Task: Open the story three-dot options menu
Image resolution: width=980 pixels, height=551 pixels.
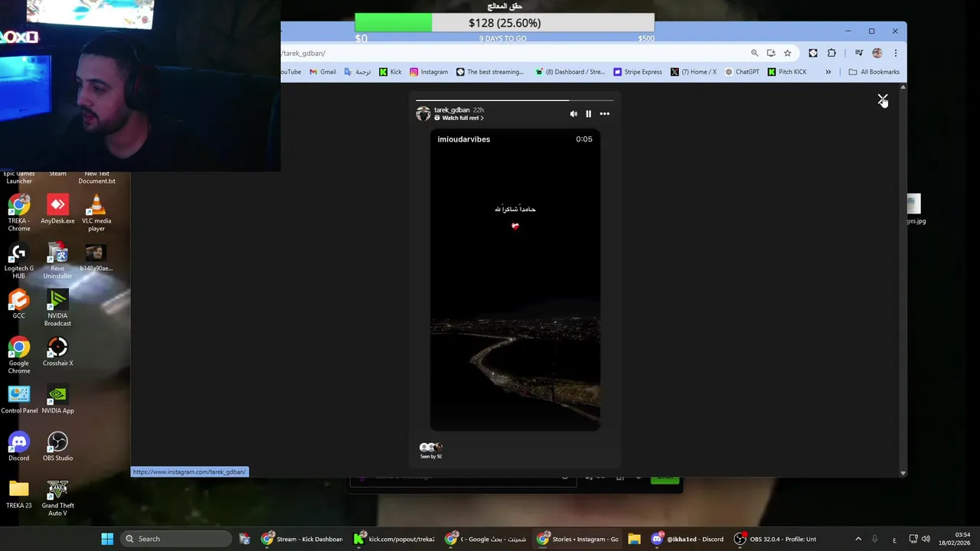Action: (605, 114)
